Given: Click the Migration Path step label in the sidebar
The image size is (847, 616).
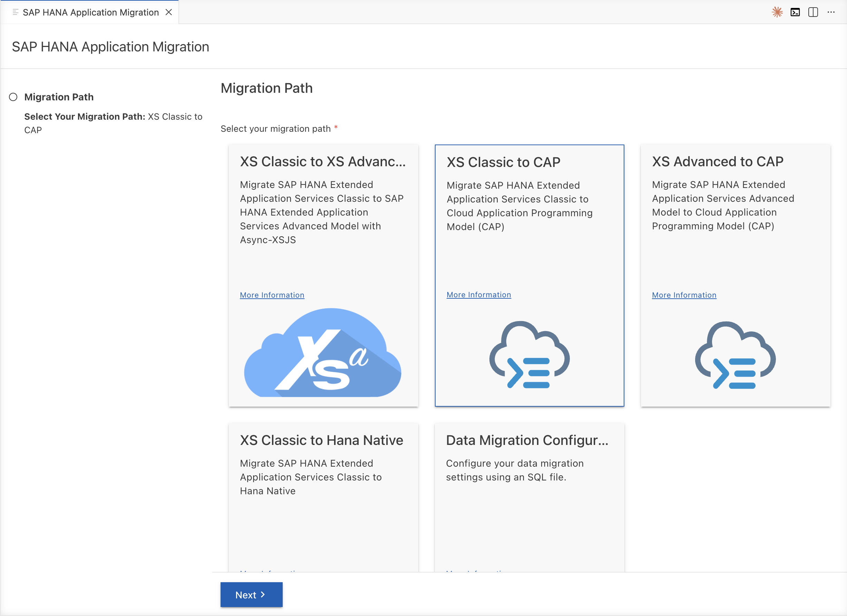Looking at the screenshot, I should click(59, 97).
